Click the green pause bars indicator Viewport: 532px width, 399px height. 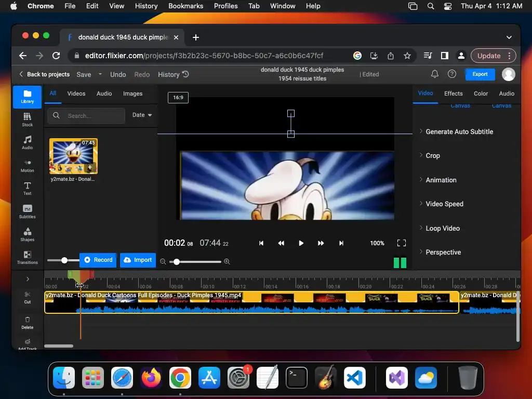(400, 262)
